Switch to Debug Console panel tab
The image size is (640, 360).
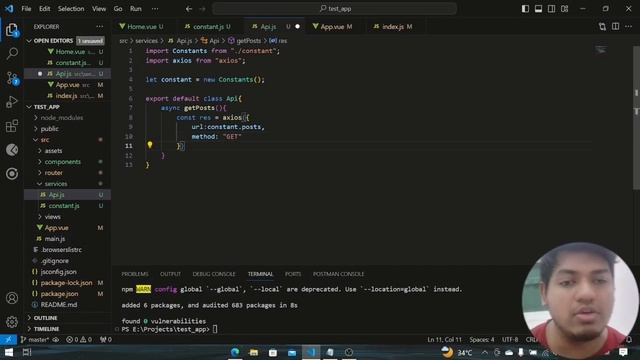pos(214,274)
